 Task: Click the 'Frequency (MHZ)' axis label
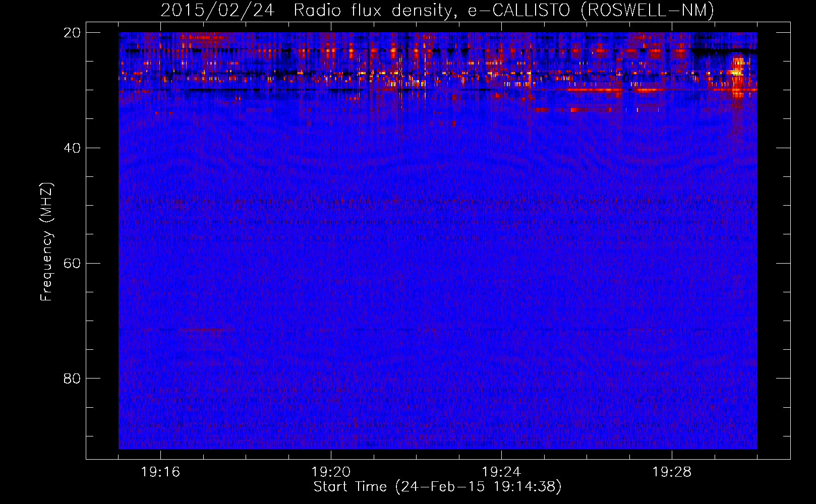(x=46, y=242)
